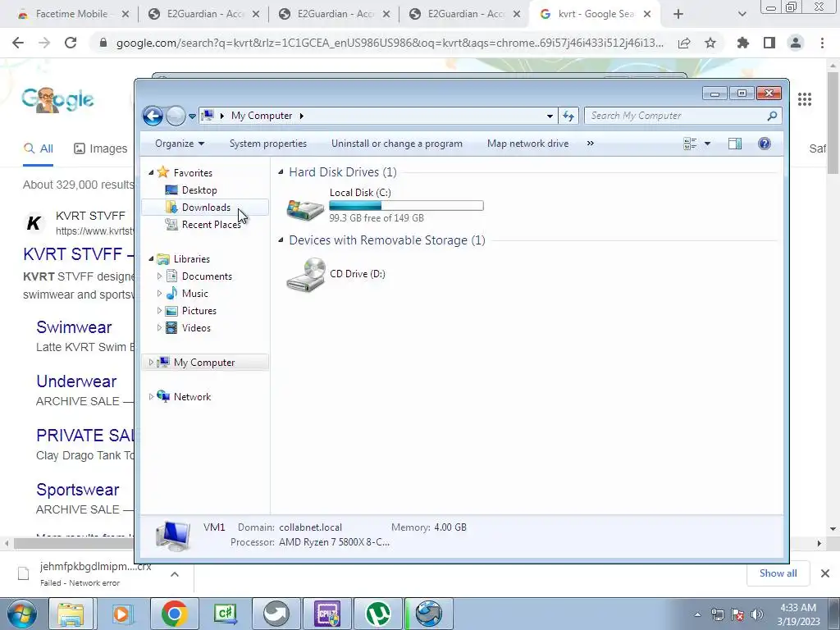Expand the Network node
840x630 pixels.
(151, 397)
